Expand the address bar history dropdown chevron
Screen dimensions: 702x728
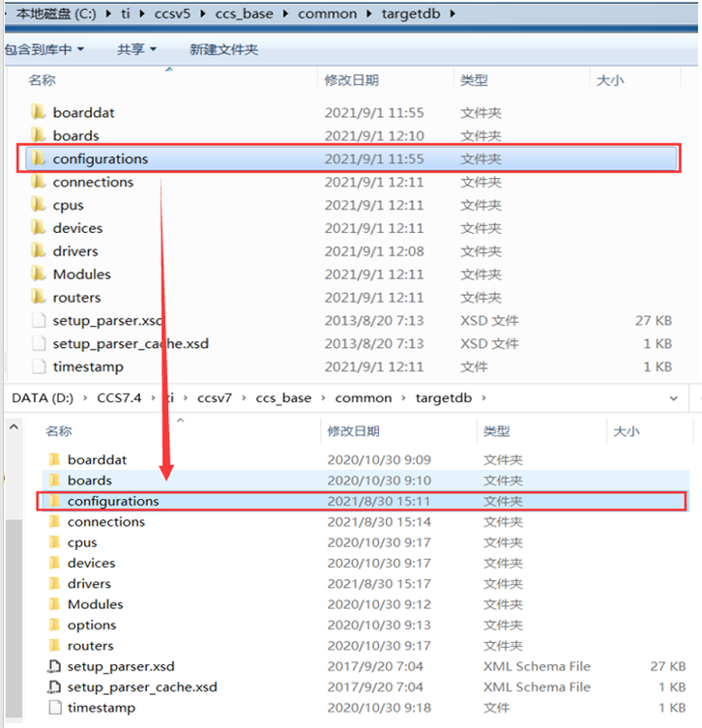674,398
